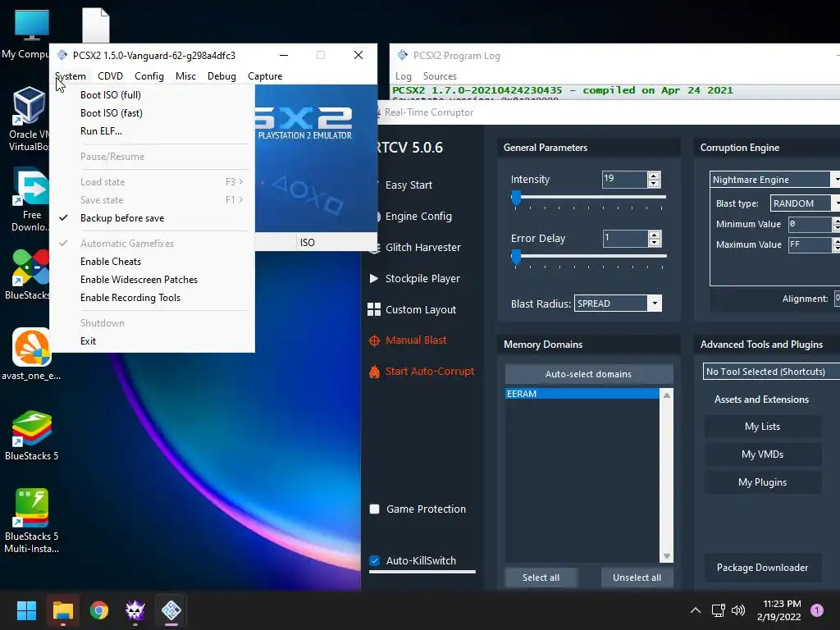Open Oracle VM VirtualBox desktop shortcut
Image resolution: width=840 pixels, height=630 pixels.
[x=28, y=119]
